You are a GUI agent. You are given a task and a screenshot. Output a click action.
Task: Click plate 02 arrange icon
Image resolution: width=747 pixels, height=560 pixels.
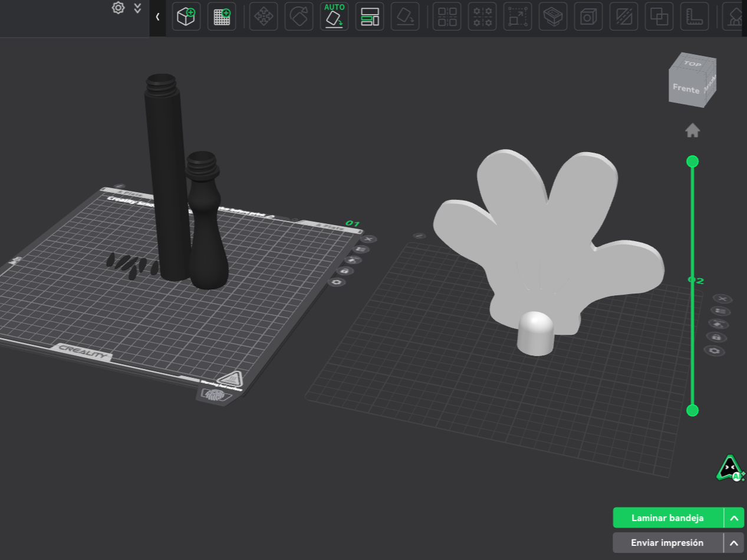(x=720, y=311)
